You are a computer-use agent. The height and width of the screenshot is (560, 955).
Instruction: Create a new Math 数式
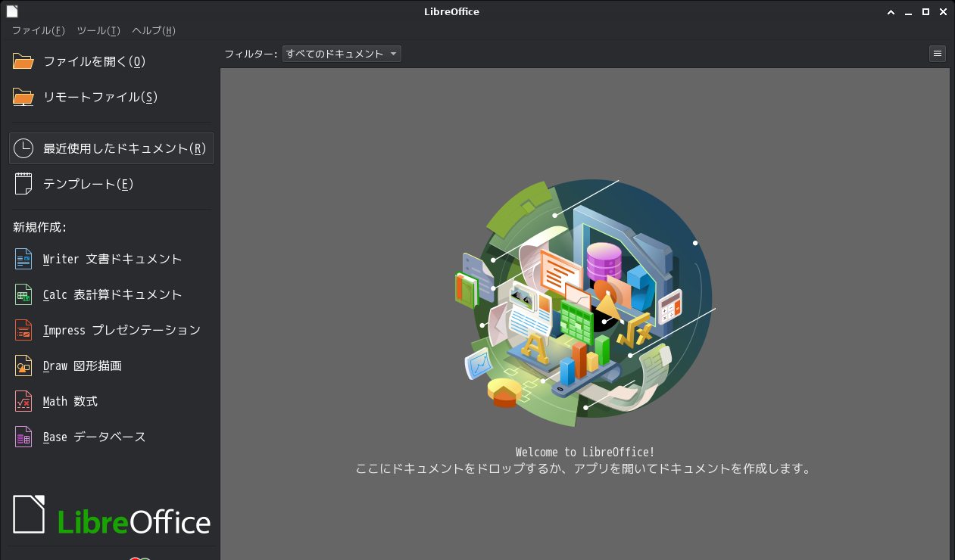pyautogui.click(x=70, y=401)
